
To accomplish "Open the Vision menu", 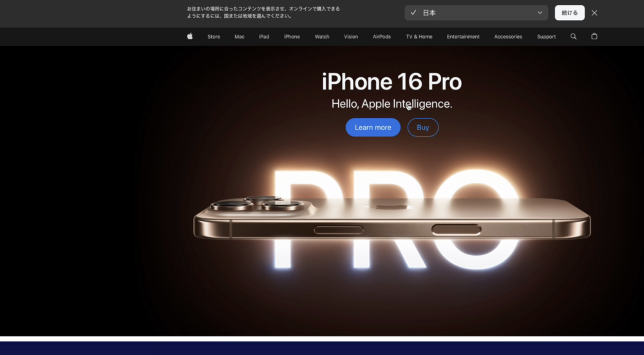I will tap(351, 37).
